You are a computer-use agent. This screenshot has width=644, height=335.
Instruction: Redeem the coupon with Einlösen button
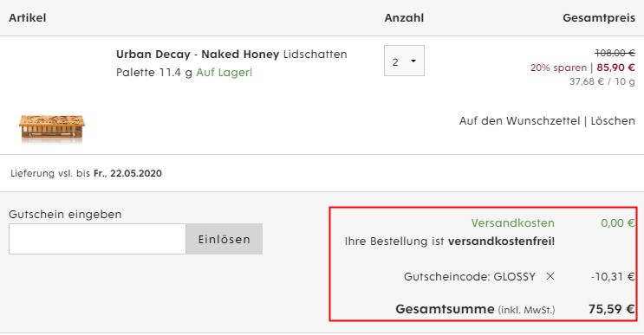(224, 239)
